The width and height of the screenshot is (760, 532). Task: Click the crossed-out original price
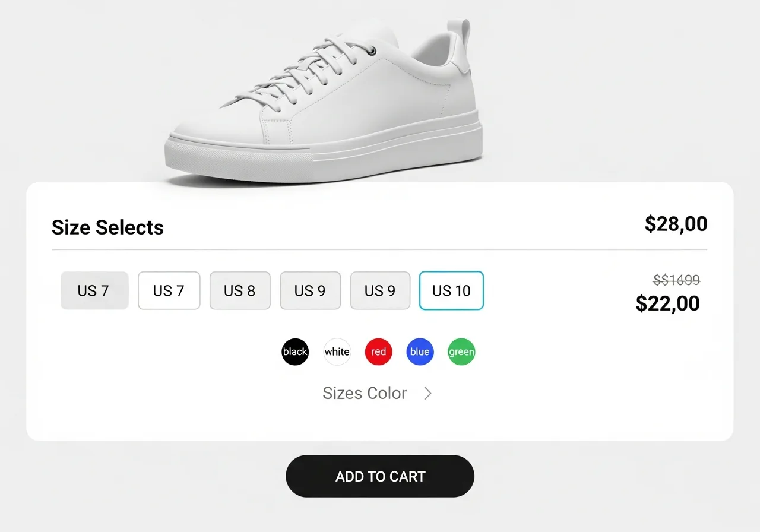pos(676,280)
